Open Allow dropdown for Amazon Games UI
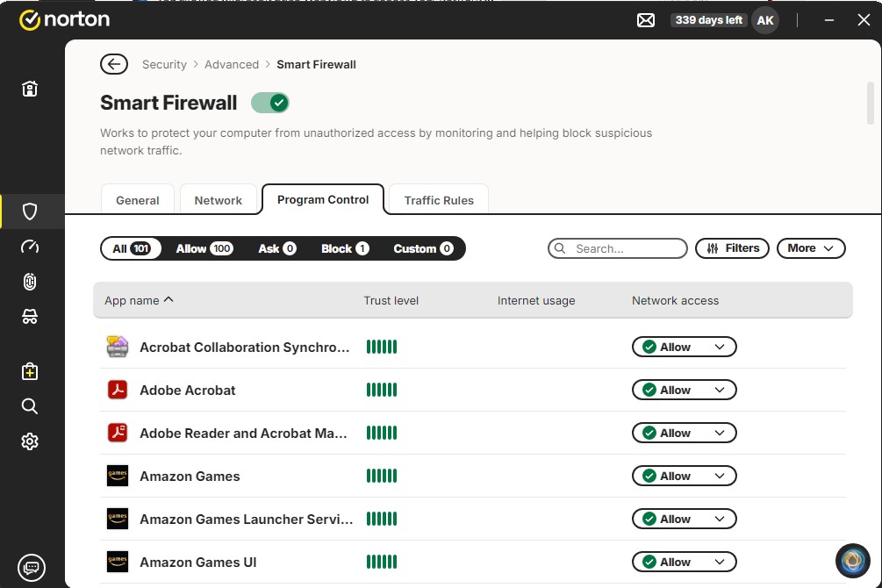This screenshot has height=588, width=882. point(684,562)
